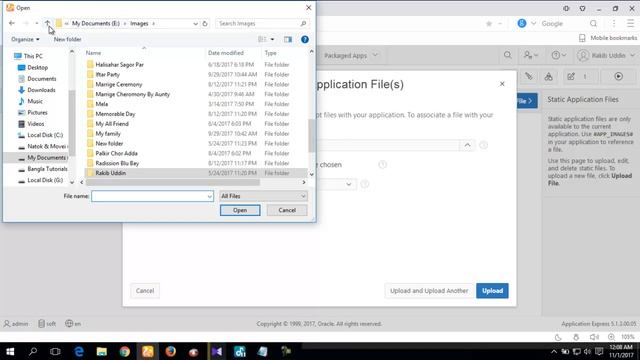Go up one folder level
The height and width of the screenshot is (360, 640).
(47, 23)
